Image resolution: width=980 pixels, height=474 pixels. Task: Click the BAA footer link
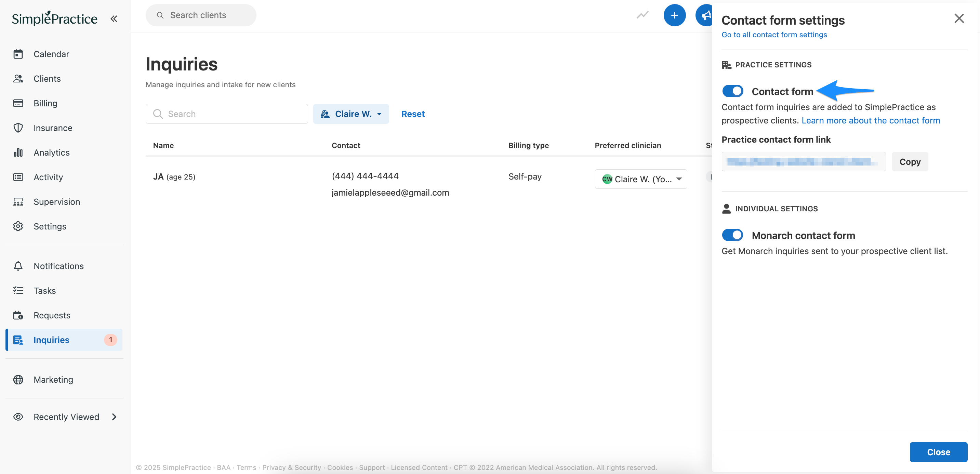tap(223, 467)
